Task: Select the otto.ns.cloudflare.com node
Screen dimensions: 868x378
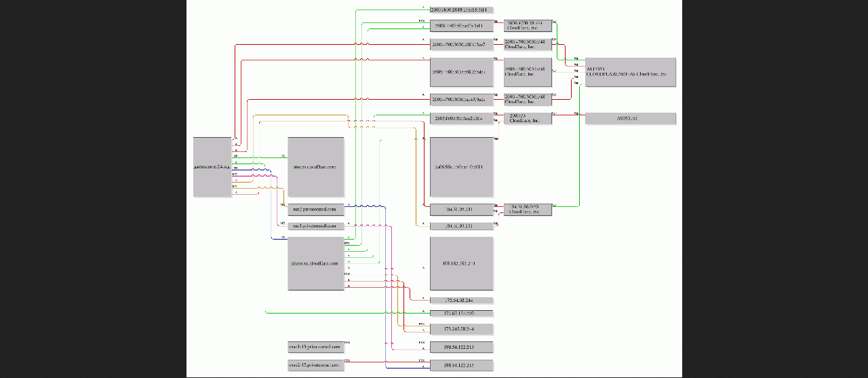Action: (x=316, y=167)
